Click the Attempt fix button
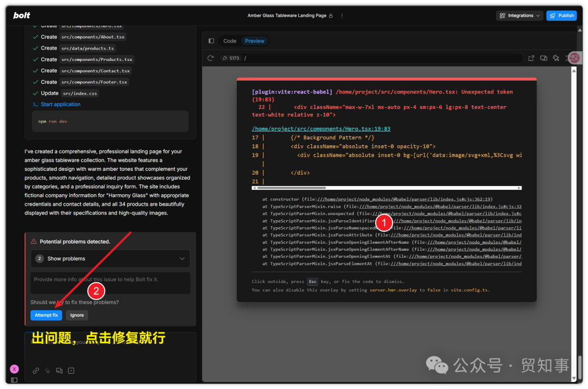Screen dimensions: 588x389 (46, 315)
